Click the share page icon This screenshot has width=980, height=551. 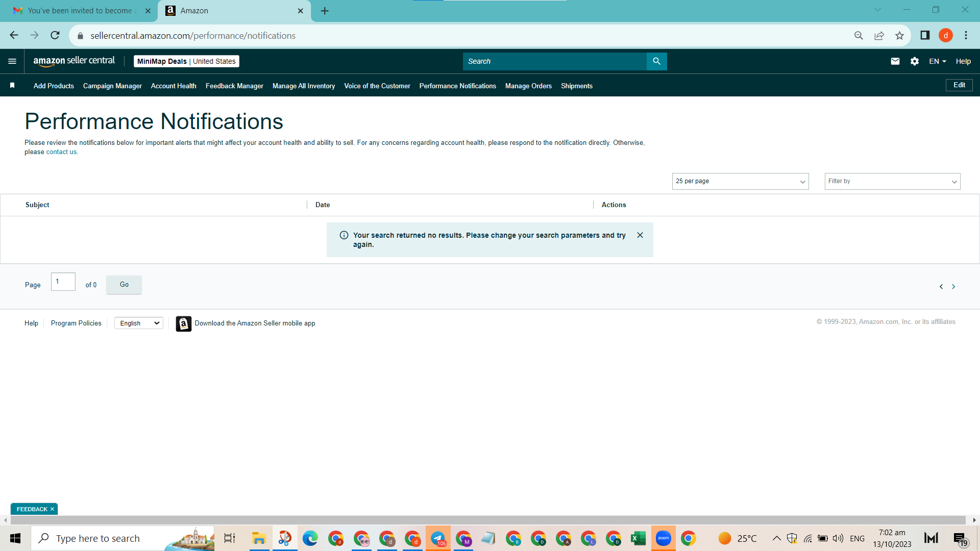click(x=879, y=35)
